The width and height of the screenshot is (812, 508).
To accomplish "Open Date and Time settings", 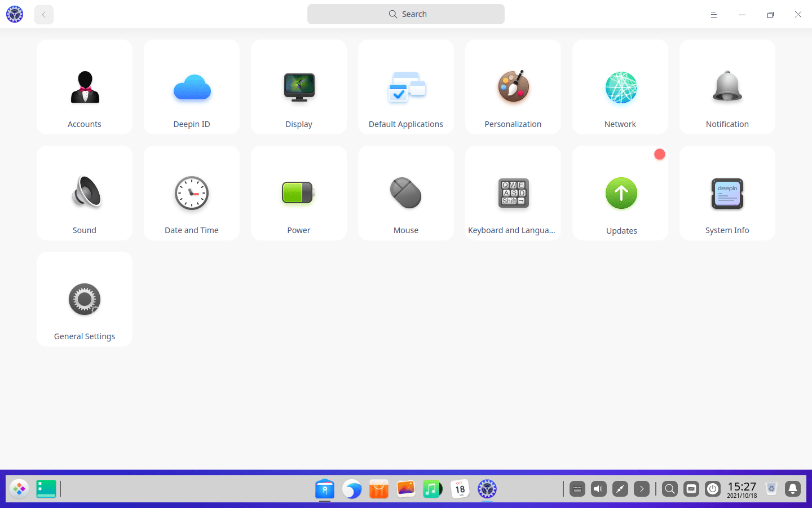I will [191, 193].
